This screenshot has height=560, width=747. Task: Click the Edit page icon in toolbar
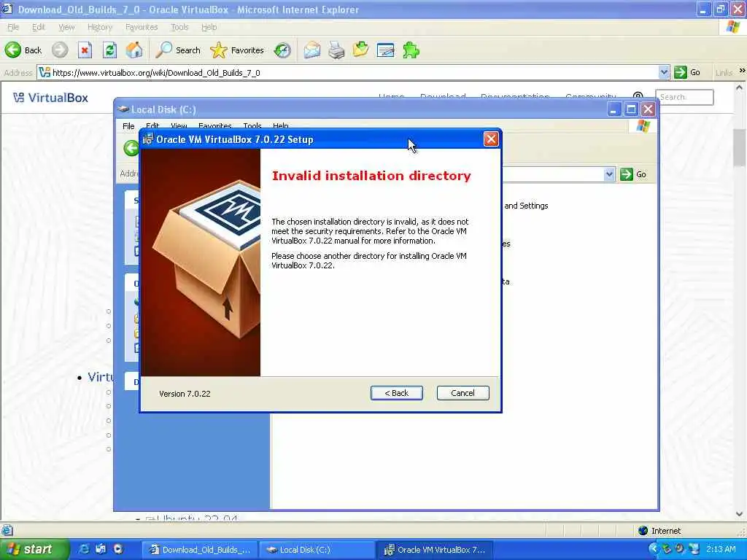pyautogui.click(x=385, y=50)
